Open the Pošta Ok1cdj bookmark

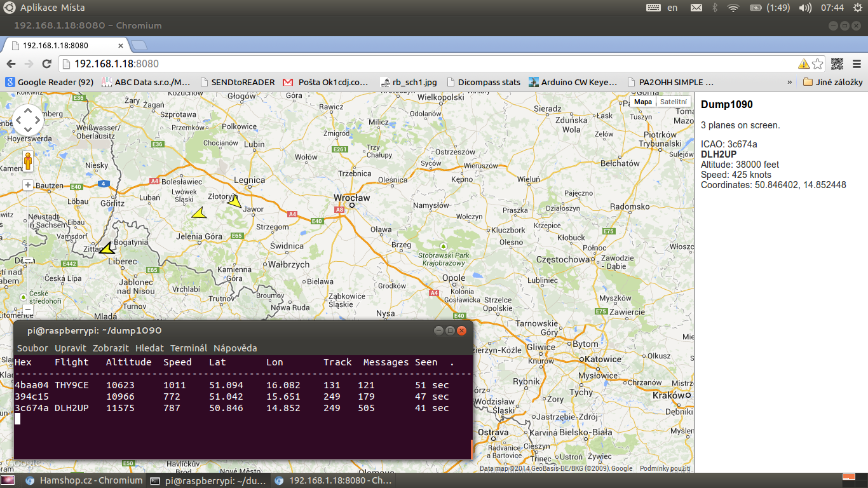[325, 82]
